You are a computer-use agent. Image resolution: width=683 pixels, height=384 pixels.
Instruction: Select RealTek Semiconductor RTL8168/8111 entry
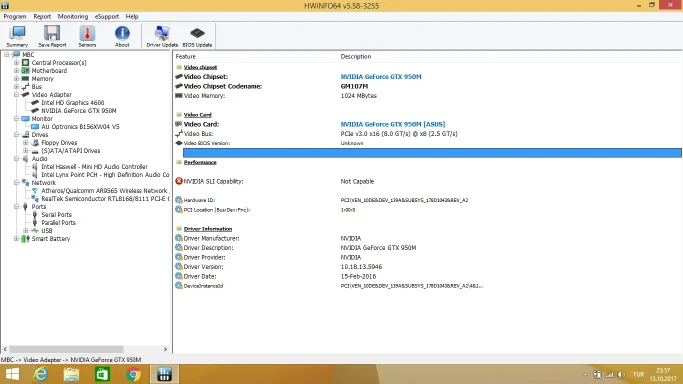pos(105,199)
